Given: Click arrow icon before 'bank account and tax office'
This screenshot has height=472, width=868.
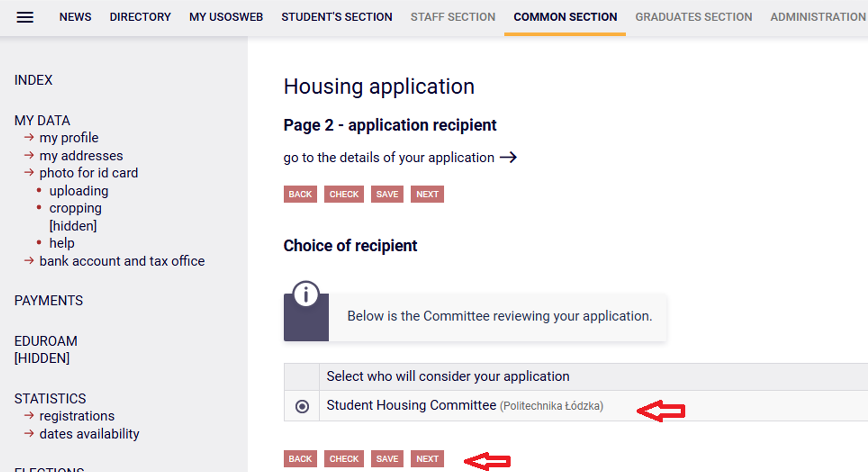Looking at the screenshot, I should click(x=29, y=260).
